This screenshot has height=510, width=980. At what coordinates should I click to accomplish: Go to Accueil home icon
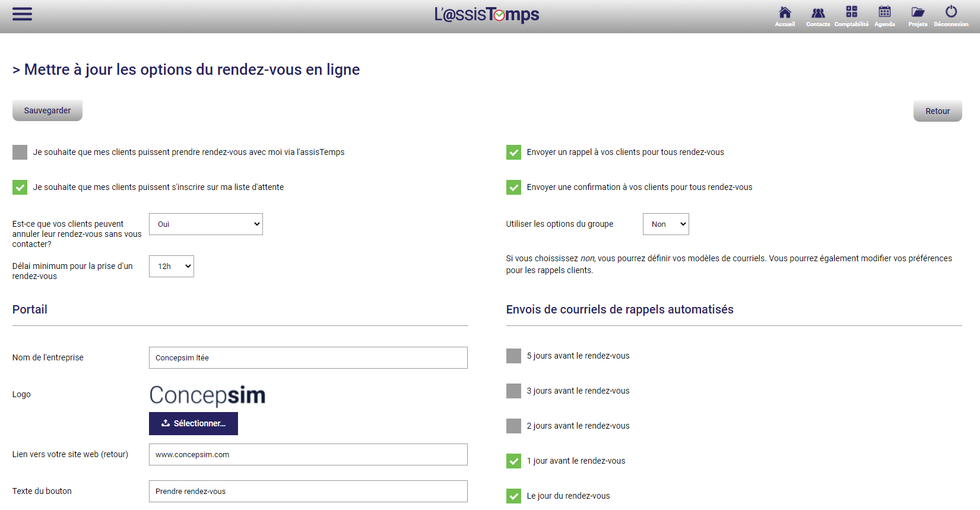point(785,15)
